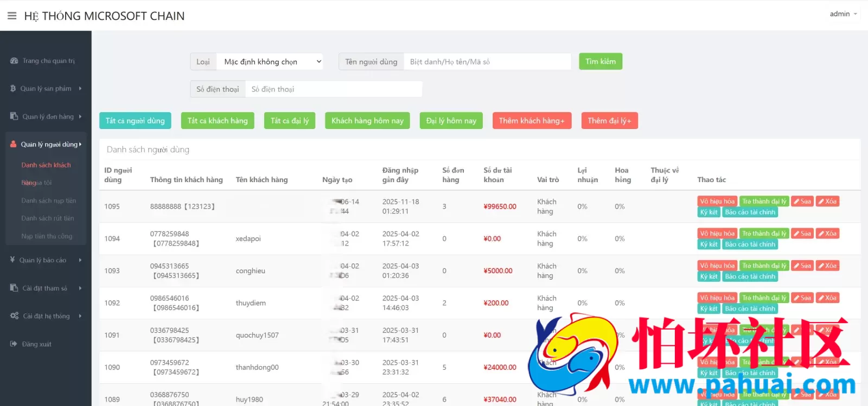Click customer name xedapoi
This screenshot has height=406, width=868.
tap(248, 239)
